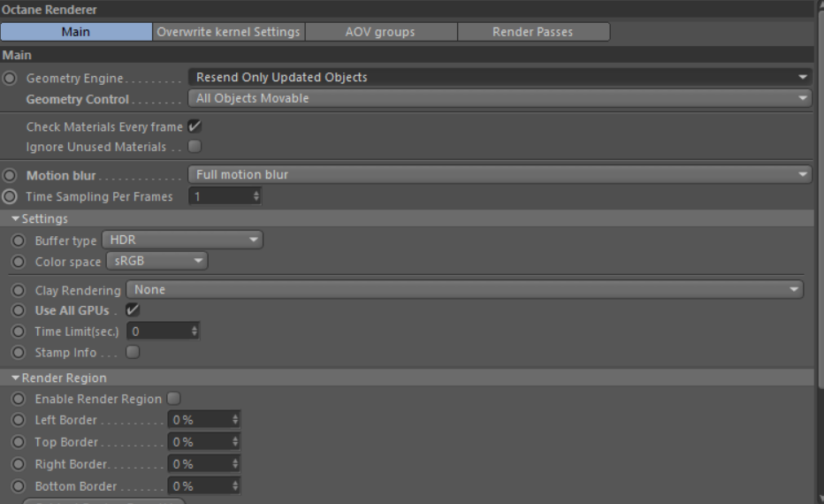Switch to the Main tab
The width and height of the screenshot is (824, 504).
(x=76, y=32)
